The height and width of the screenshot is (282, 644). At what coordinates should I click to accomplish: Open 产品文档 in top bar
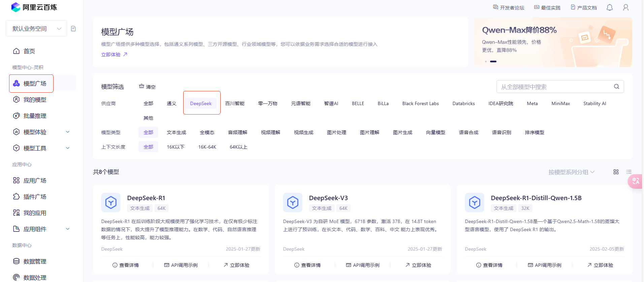(584, 7)
